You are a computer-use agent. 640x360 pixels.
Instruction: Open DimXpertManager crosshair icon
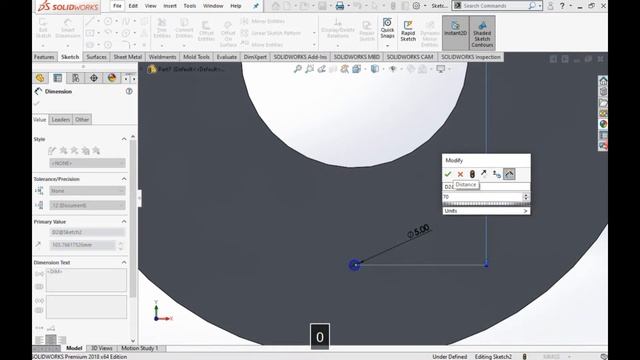tap(93, 78)
